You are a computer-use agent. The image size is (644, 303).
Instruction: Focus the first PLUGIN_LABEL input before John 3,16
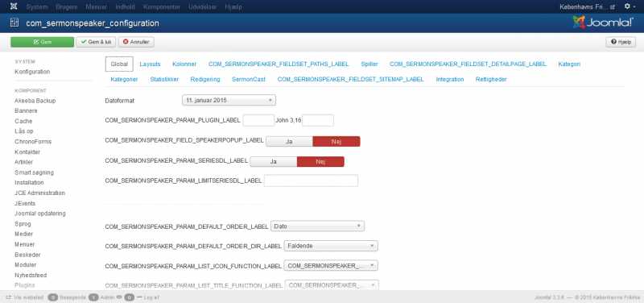pyautogui.click(x=258, y=120)
